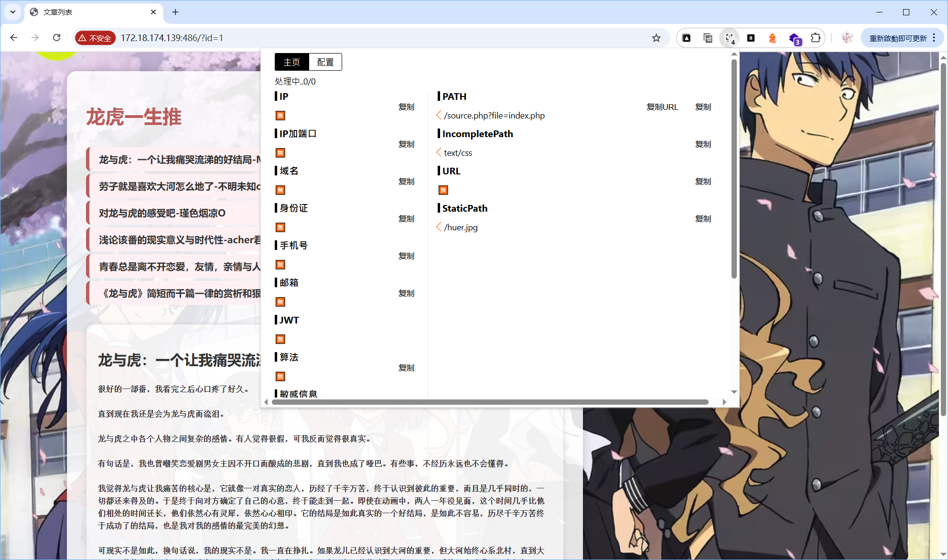Image resolution: width=948 pixels, height=560 pixels.
Task: Copy the 身份证 results with 复制
Action: (406, 219)
